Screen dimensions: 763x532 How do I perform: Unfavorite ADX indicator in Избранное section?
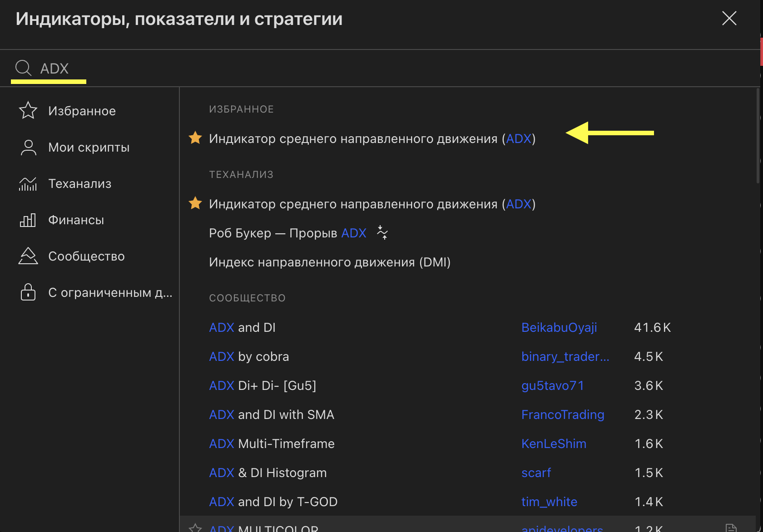coord(195,138)
